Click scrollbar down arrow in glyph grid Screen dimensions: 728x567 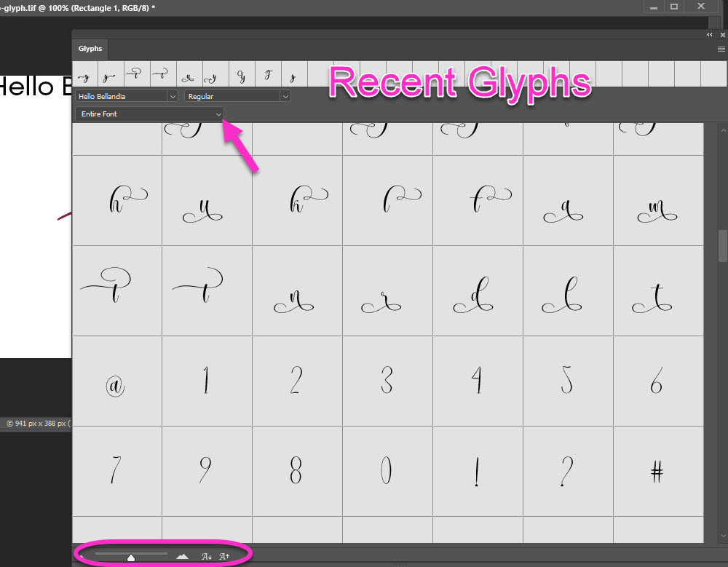point(723,536)
